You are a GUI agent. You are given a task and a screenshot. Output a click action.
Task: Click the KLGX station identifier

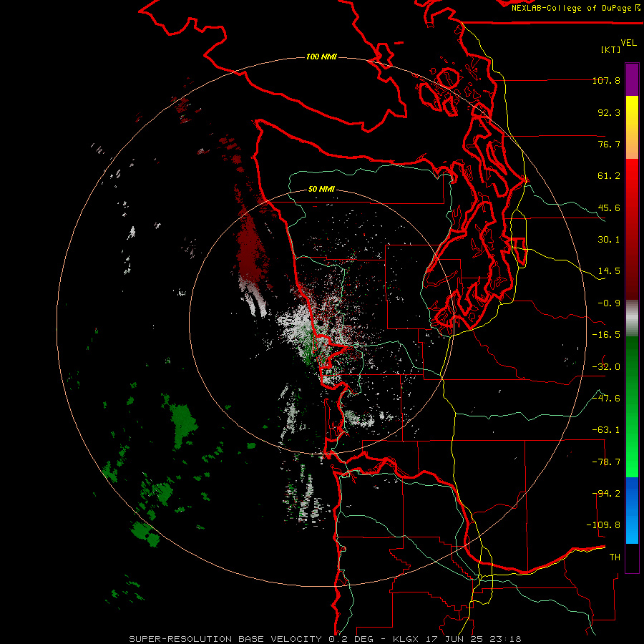point(406,639)
